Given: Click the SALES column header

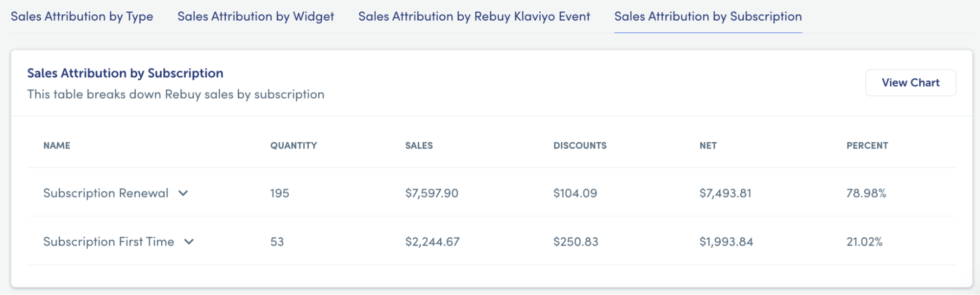Looking at the screenshot, I should (x=419, y=146).
